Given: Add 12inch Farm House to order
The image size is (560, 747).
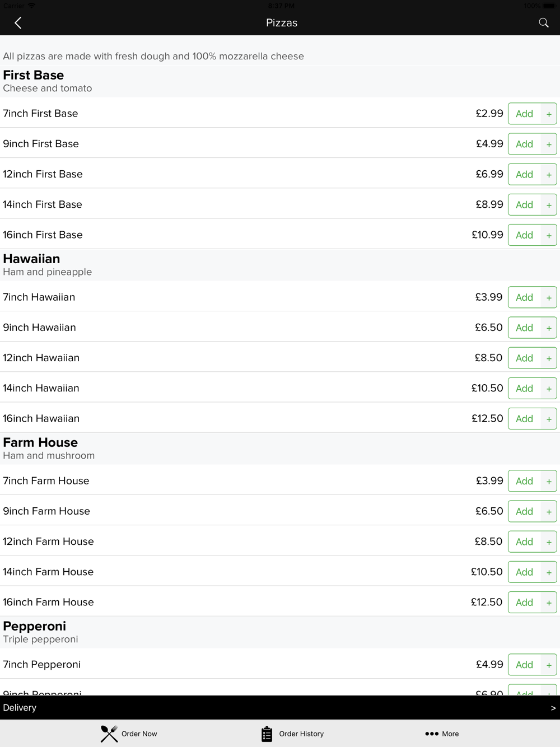Looking at the screenshot, I should coord(532,541).
